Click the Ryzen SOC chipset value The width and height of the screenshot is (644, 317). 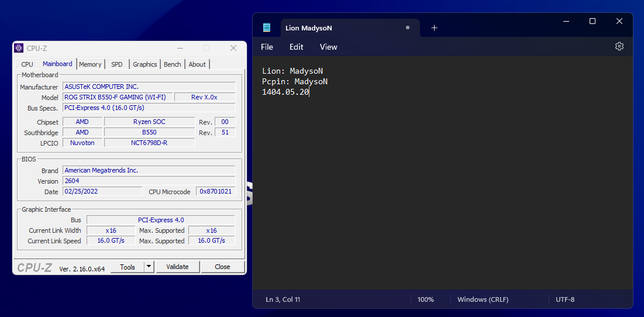point(150,122)
